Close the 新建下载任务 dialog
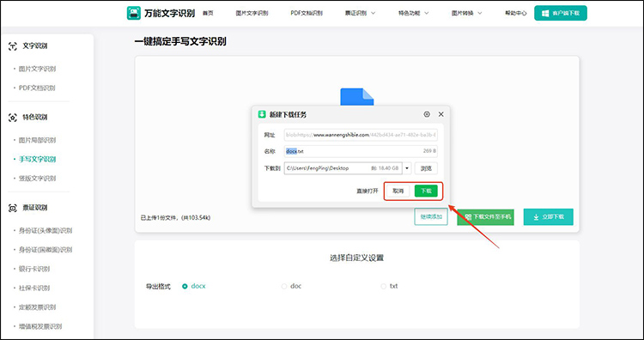The image size is (644, 340). (440, 114)
